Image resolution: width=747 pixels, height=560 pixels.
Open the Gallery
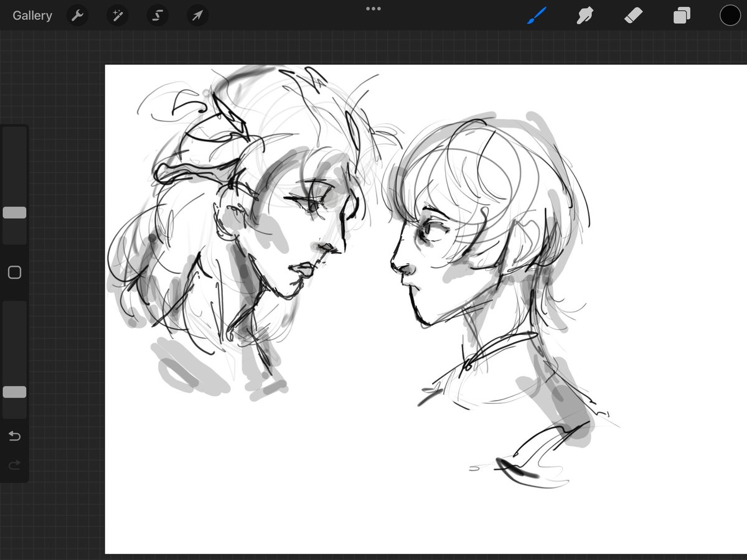click(x=32, y=16)
